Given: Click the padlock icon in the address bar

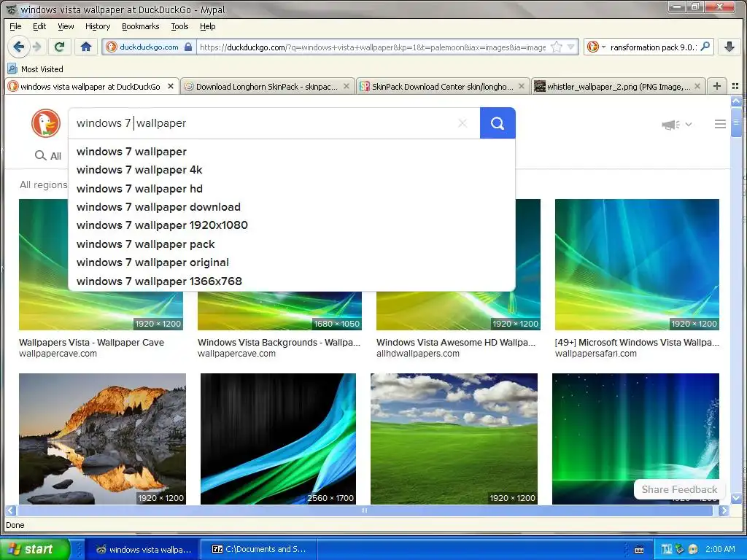Looking at the screenshot, I should (188, 47).
